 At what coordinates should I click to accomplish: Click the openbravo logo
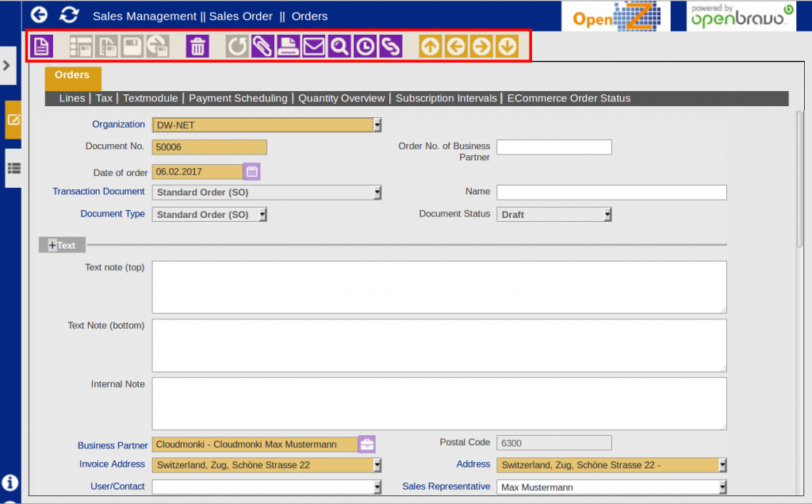point(741,17)
